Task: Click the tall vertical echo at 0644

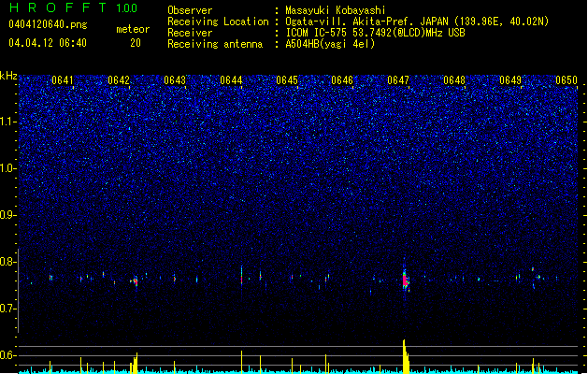Action: [241, 277]
